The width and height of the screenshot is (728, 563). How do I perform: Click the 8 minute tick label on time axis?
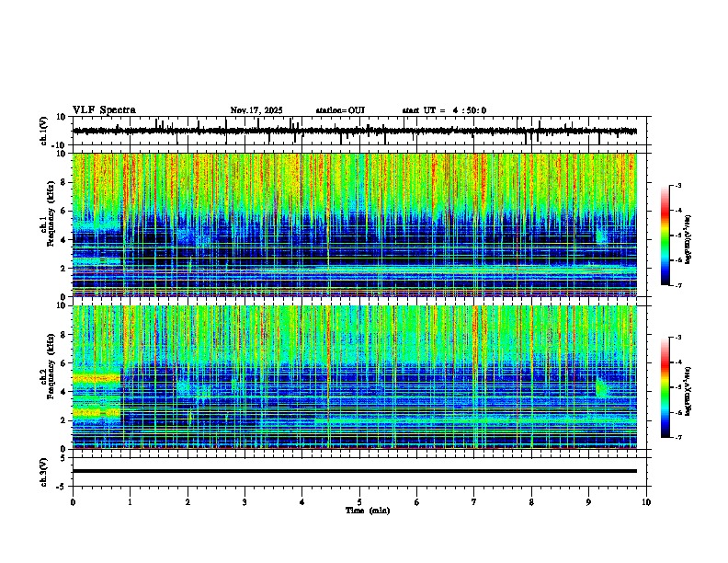[531, 502]
